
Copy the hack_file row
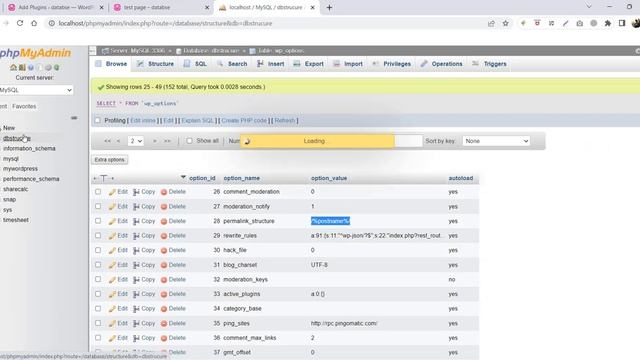[x=144, y=250]
